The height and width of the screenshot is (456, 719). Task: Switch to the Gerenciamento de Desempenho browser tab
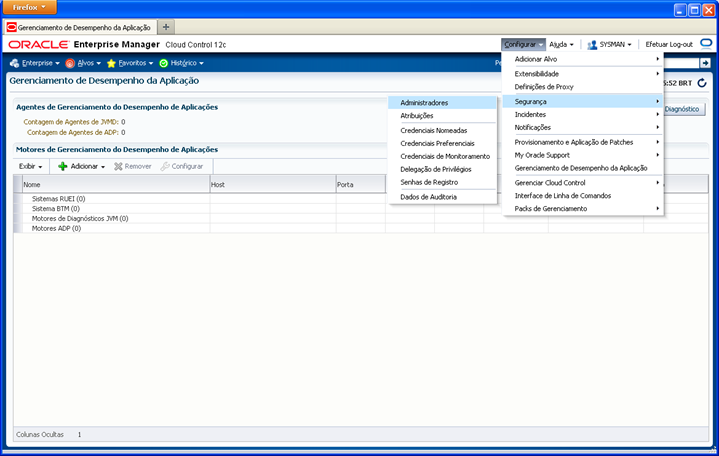pyautogui.click(x=80, y=28)
